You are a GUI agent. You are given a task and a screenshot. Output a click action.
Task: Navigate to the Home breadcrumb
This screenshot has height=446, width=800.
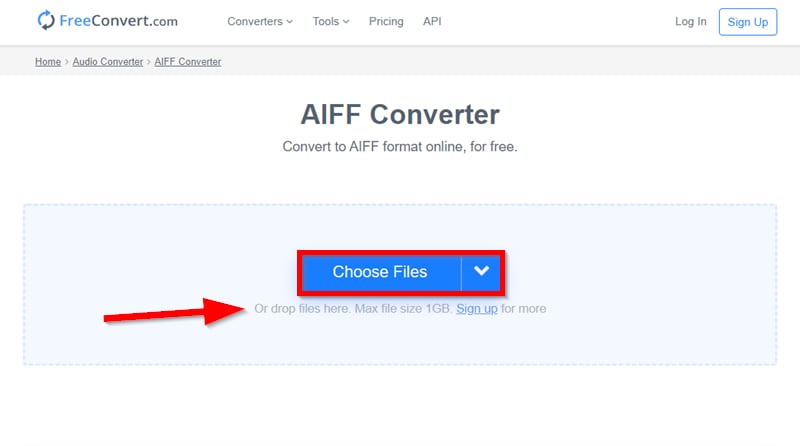(x=48, y=62)
